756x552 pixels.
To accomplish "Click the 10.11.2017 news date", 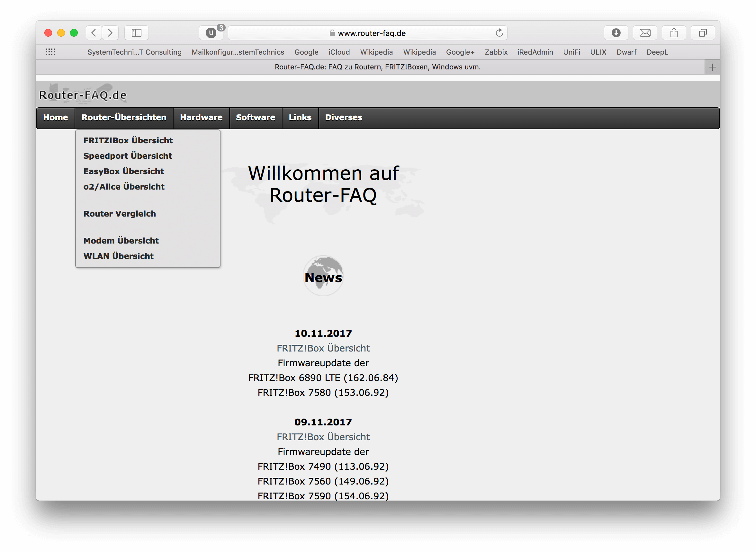I will (x=323, y=333).
